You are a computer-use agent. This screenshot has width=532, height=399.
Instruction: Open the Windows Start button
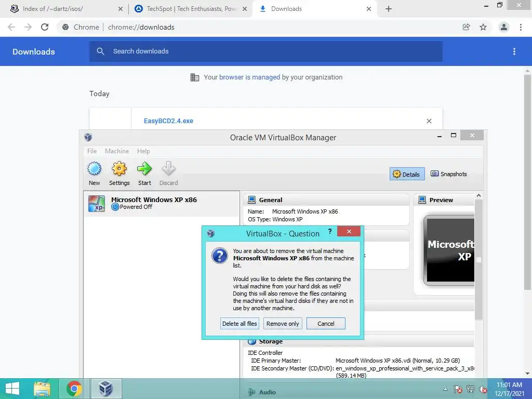click(x=12, y=389)
